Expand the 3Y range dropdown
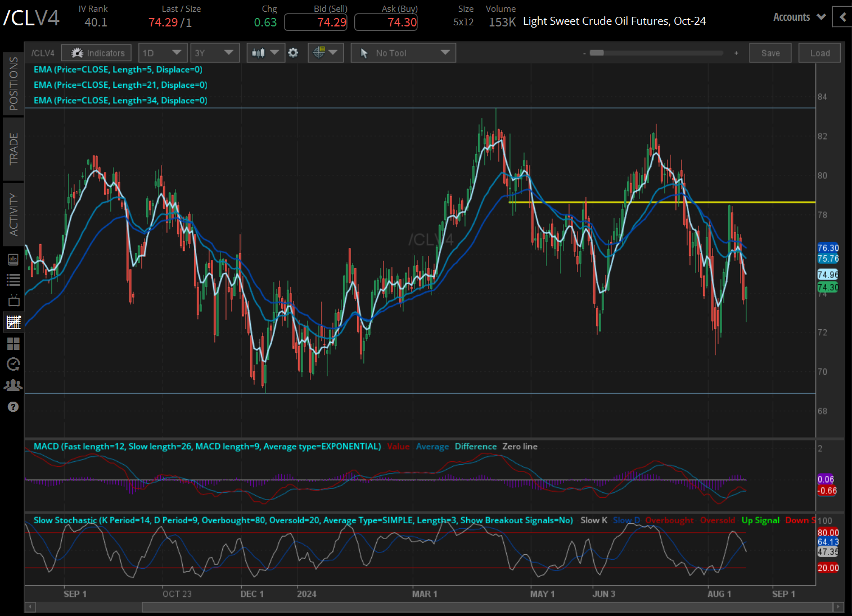This screenshot has width=852, height=616. pos(215,52)
